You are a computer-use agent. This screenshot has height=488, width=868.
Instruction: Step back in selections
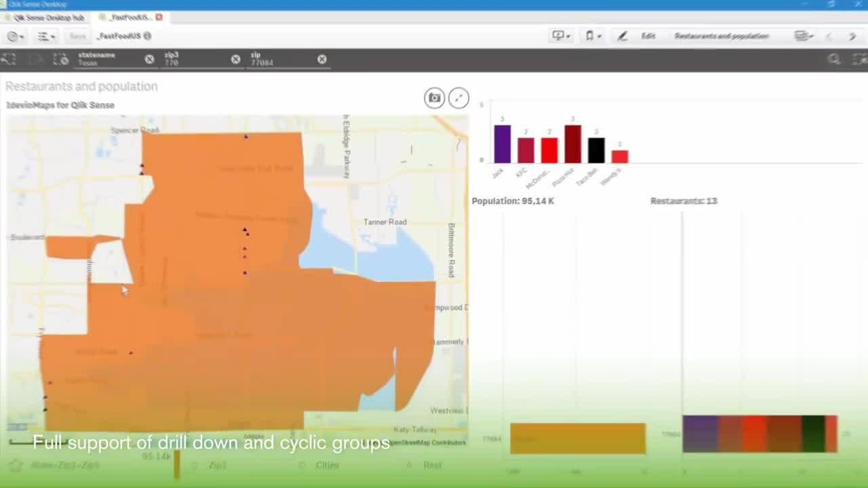coord(9,59)
